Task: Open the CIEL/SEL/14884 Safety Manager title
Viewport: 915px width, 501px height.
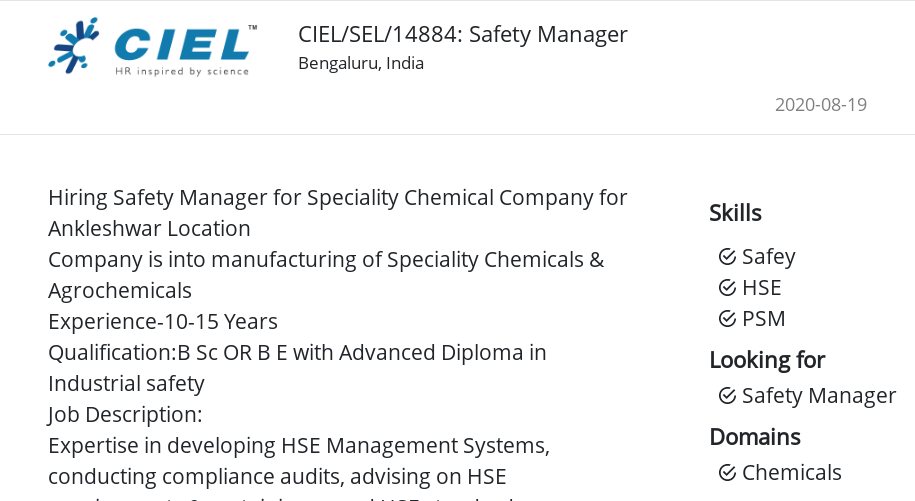Action: (462, 34)
